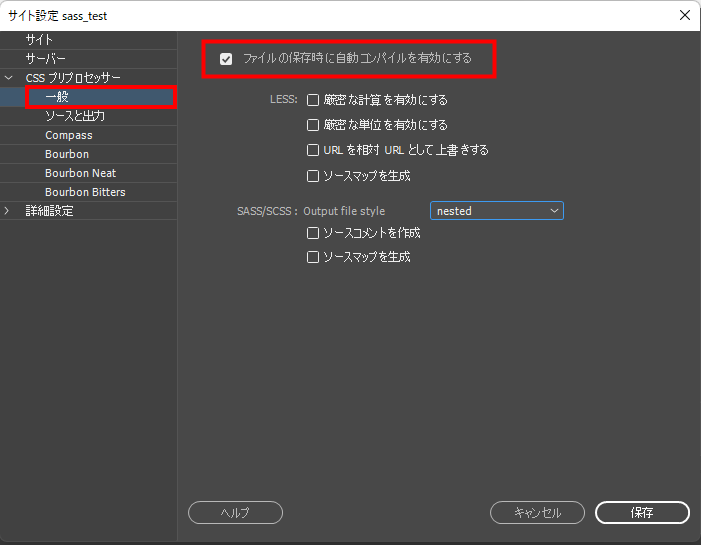
Task: Click the キャンセル button
Action: [x=537, y=512]
